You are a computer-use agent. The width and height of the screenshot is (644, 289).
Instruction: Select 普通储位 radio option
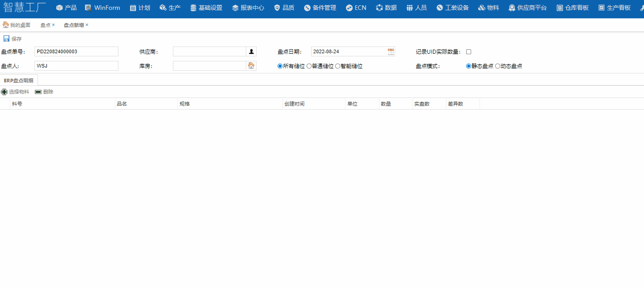coord(309,66)
